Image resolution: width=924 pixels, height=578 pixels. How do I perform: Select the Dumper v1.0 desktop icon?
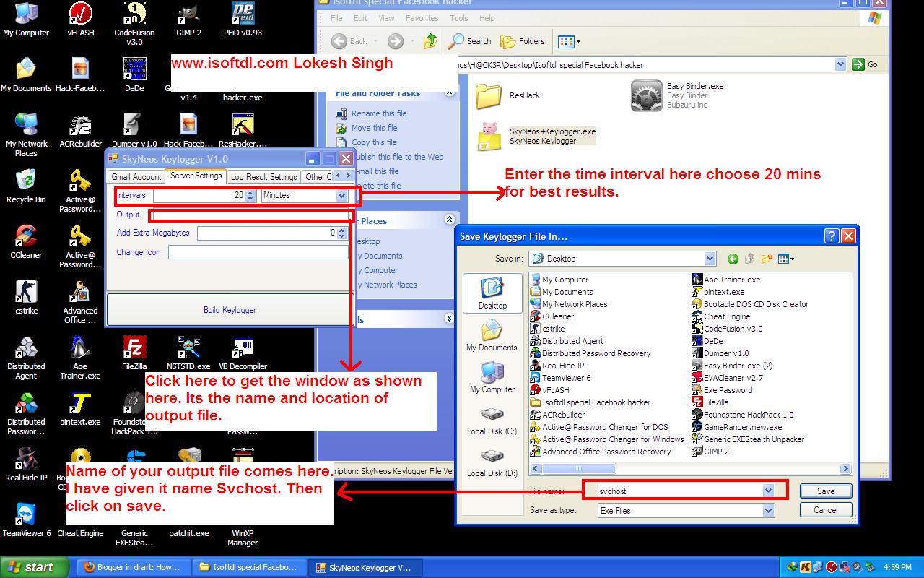(134, 130)
